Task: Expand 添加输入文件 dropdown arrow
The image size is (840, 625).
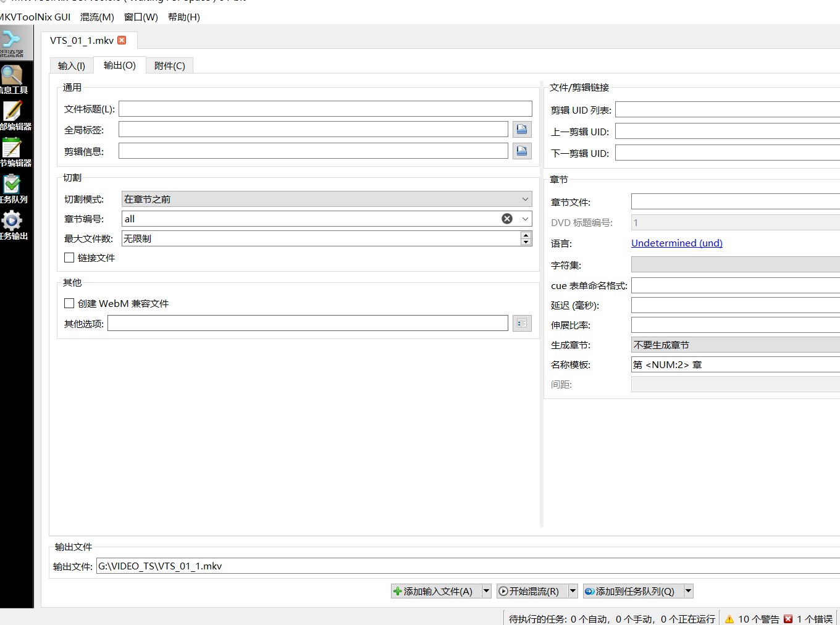Action: 486,591
